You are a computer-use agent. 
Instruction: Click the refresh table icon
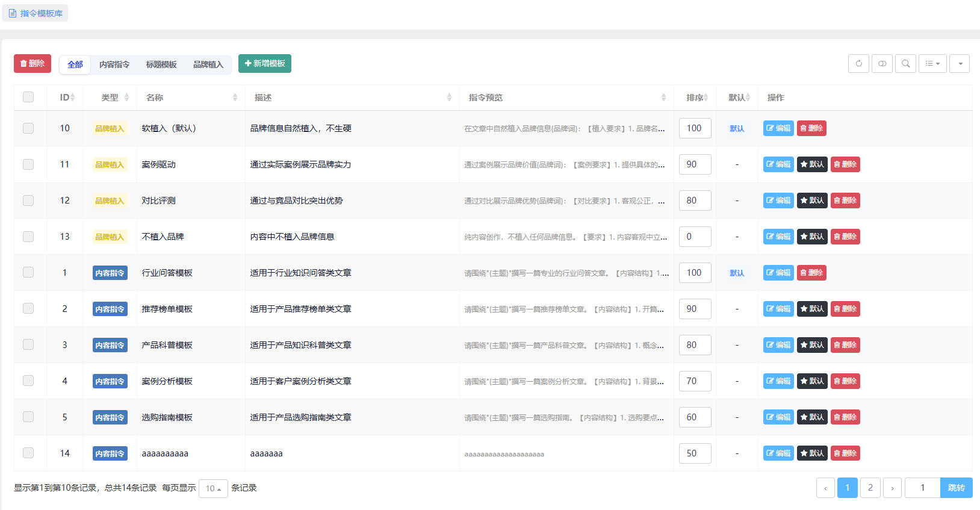click(858, 63)
